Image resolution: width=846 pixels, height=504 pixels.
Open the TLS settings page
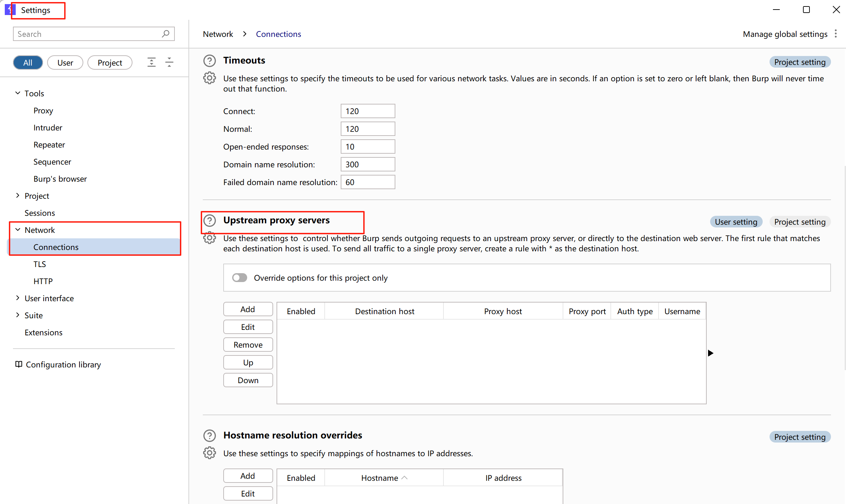click(x=40, y=264)
